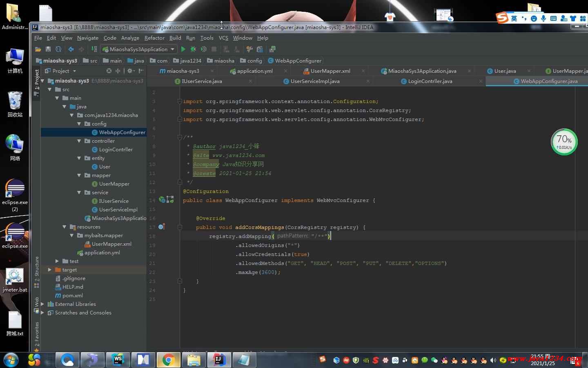This screenshot has width=588, height=368.
Task: Save all files toolbar icon
Action: pyautogui.click(x=48, y=49)
